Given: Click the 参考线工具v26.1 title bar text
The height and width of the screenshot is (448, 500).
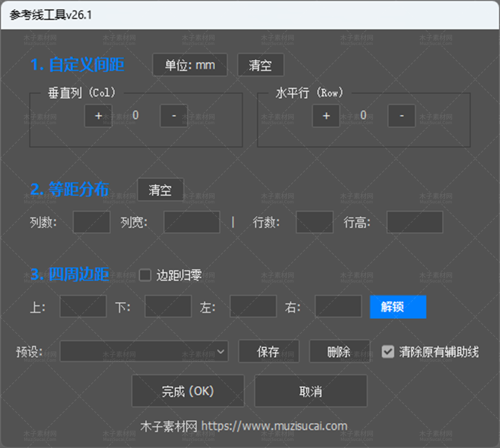Looking at the screenshot, I should tap(51, 15).
